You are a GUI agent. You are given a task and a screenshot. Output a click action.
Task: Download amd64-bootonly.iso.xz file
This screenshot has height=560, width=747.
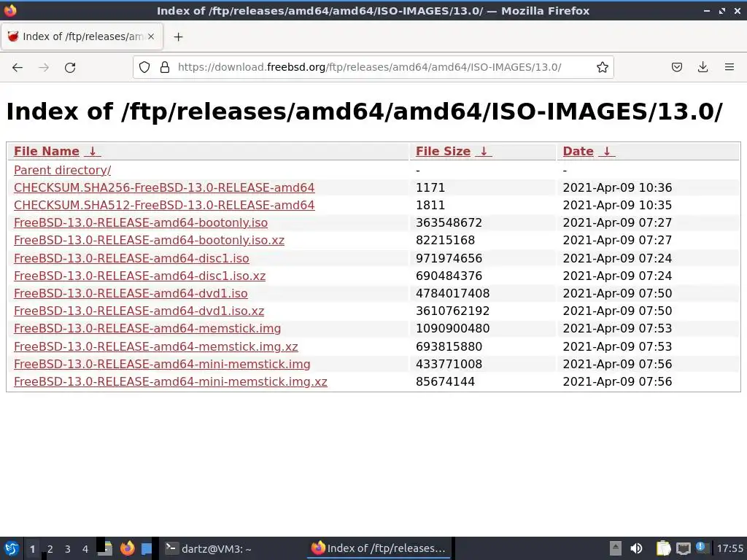(149, 241)
